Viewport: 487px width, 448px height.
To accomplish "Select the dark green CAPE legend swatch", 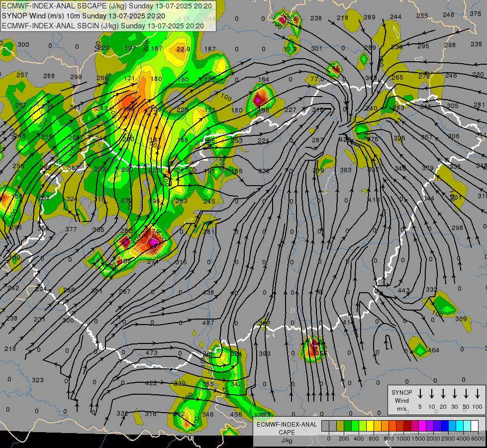I will pos(348,426).
